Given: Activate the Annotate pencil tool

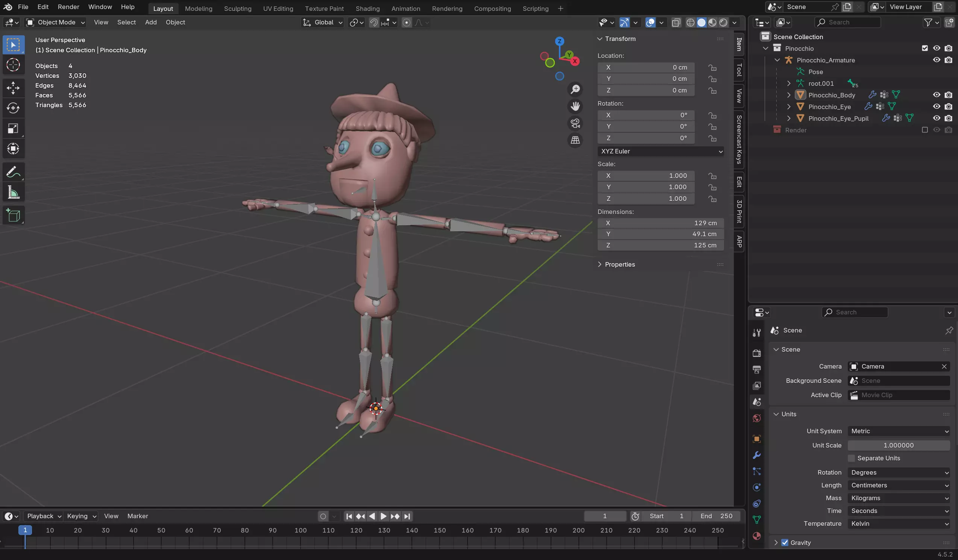Looking at the screenshot, I should click(13, 172).
